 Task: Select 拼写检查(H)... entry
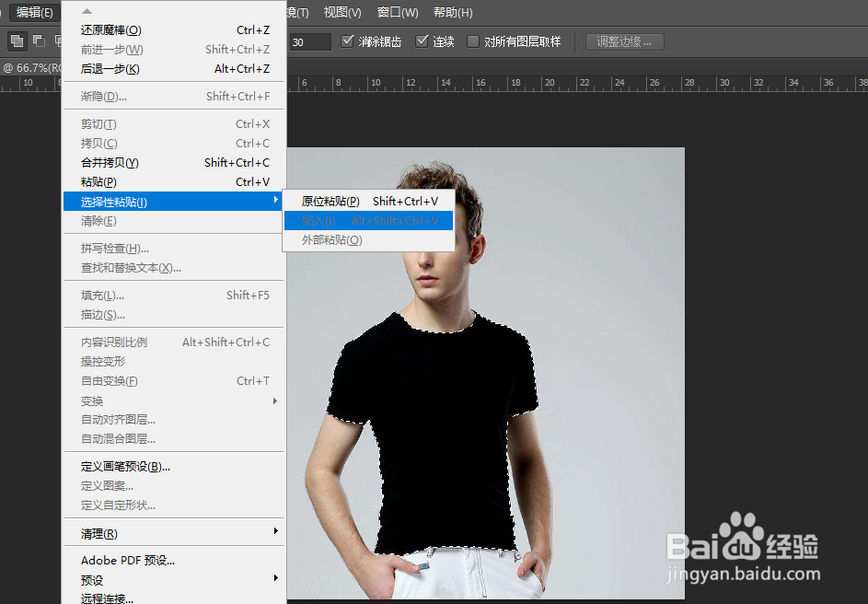tap(174, 249)
